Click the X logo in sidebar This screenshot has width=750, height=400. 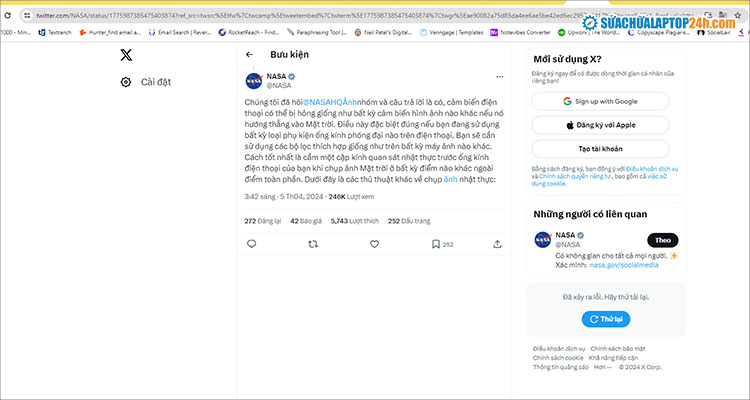pos(125,55)
